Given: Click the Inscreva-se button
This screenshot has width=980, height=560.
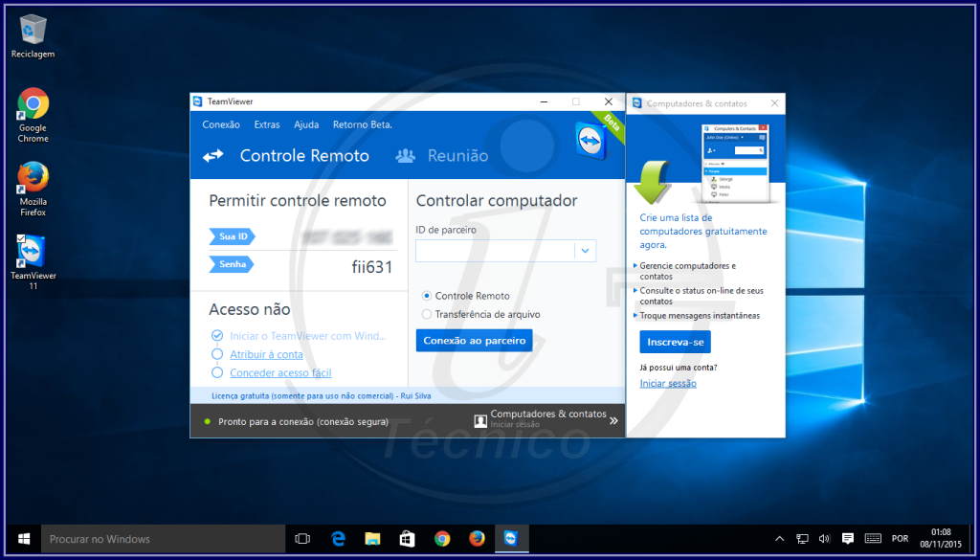Looking at the screenshot, I should tap(675, 342).
